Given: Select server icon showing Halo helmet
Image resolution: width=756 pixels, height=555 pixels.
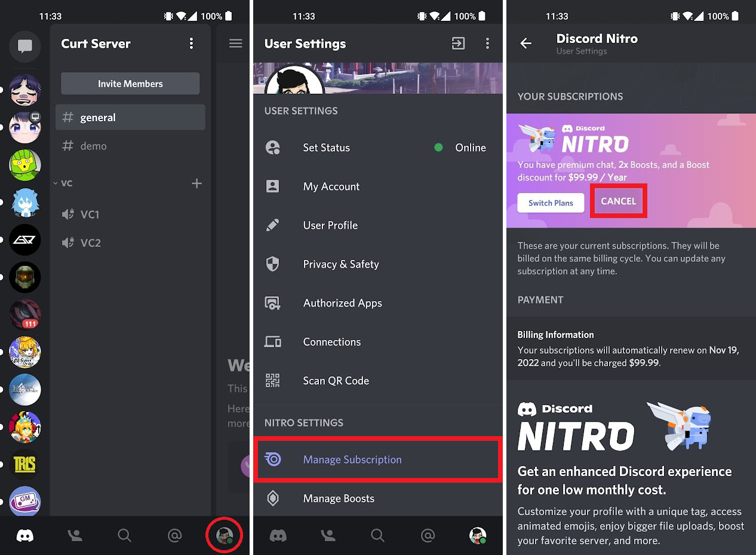Looking at the screenshot, I should [25, 277].
